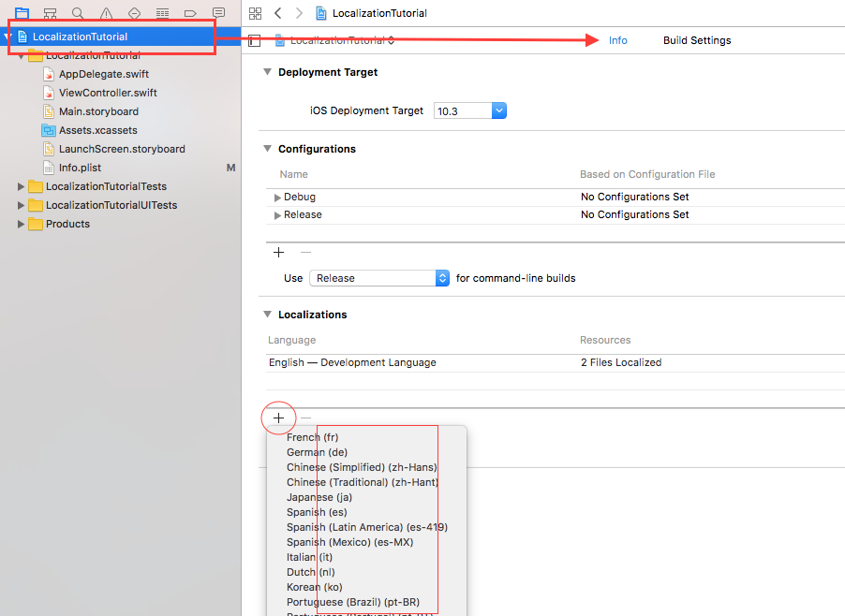
Task: Click "No Configurations Set" in the Release row
Action: click(635, 214)
